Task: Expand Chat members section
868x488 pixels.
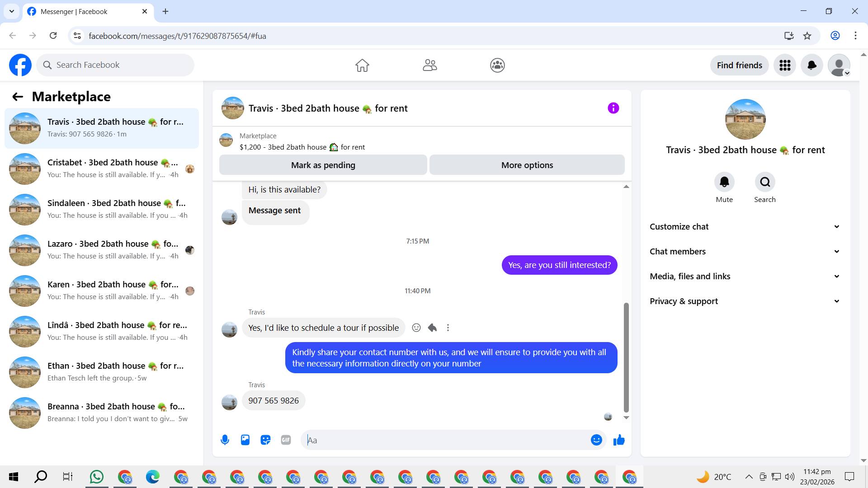Action: pyautogui.click(x=745, y=251)
